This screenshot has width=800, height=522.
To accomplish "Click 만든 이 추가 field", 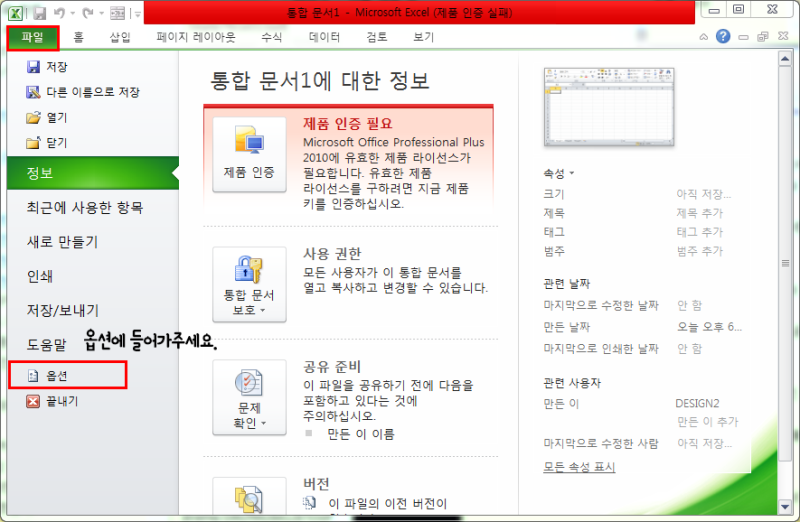I will [x=708, y=421].
